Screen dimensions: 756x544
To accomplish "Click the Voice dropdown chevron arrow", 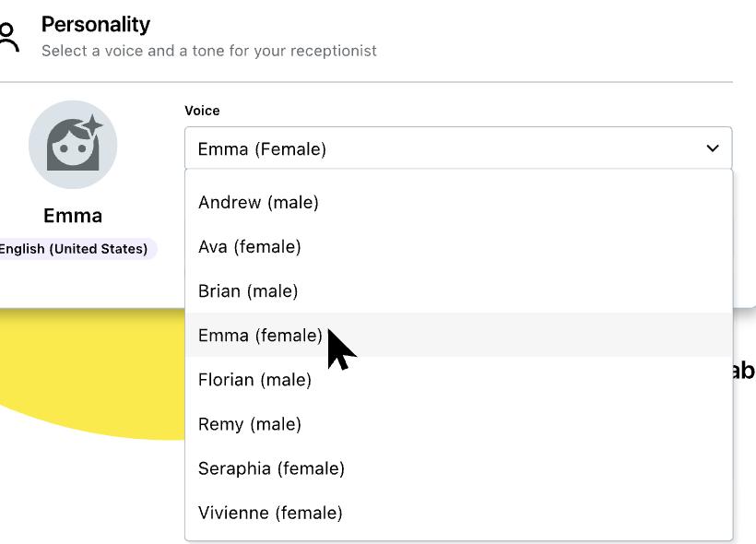I will [x=712, y=148].
